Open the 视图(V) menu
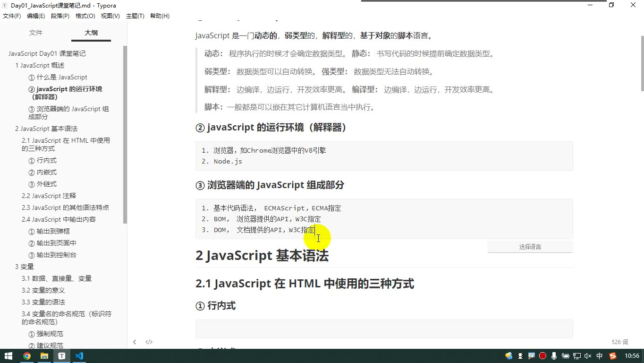This screenshot has width=644, height=363. [110, 16]
